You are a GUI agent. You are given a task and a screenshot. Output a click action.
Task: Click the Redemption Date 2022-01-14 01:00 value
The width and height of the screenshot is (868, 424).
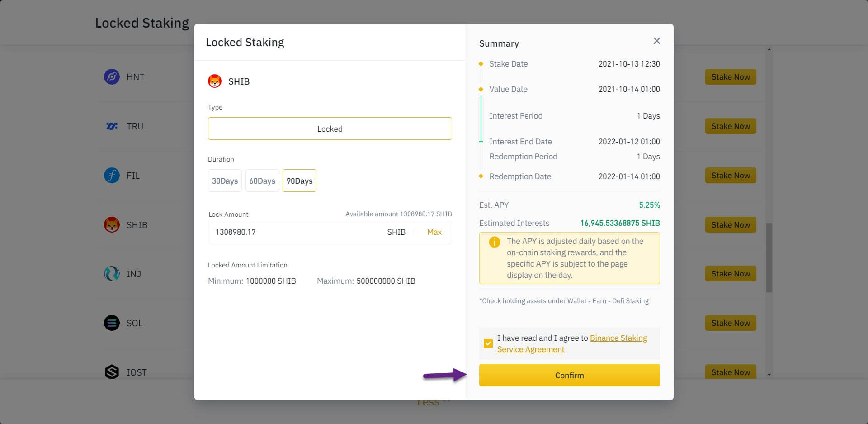(x=629, y=176)
